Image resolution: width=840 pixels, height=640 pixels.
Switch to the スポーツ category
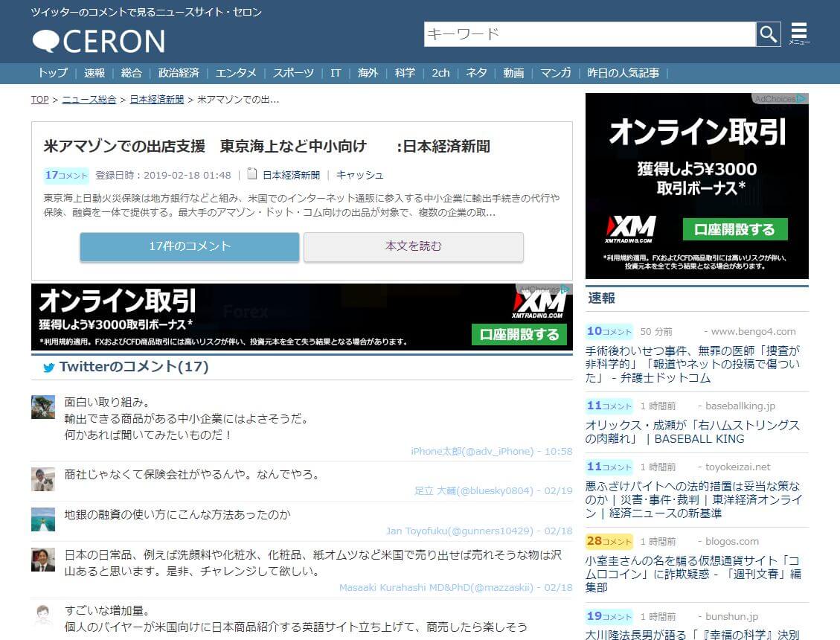[x=293, y=73]
